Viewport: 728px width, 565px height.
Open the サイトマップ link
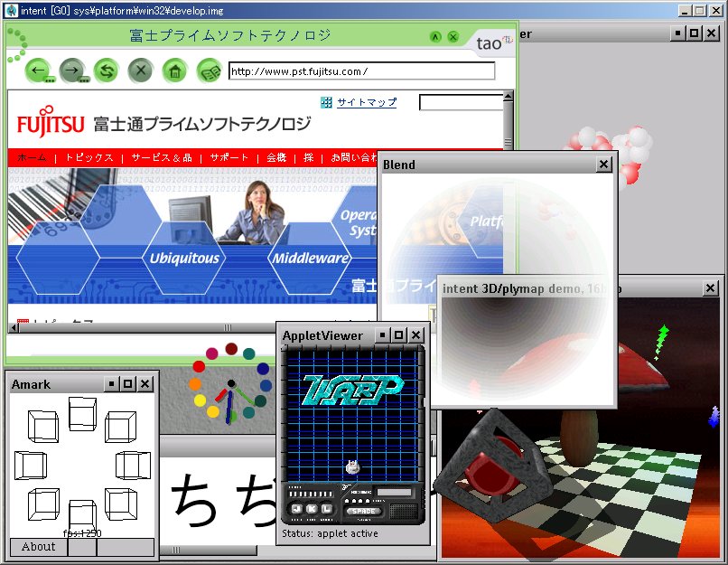click(367, 102)
